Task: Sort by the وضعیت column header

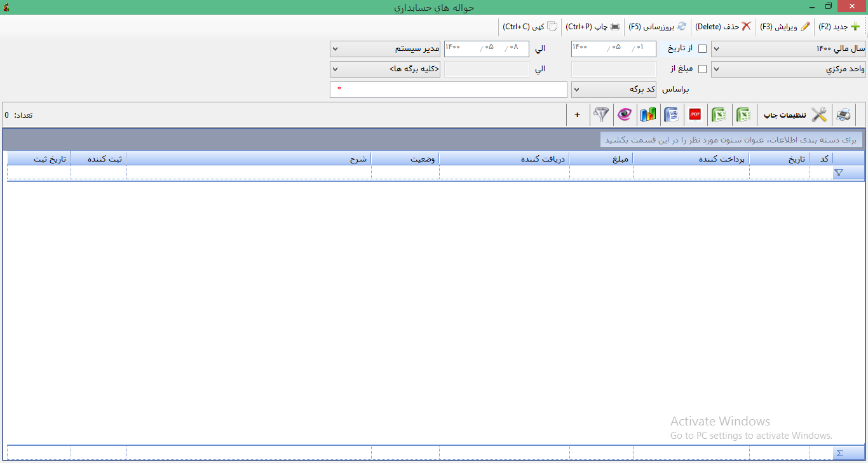Action: 405,158
